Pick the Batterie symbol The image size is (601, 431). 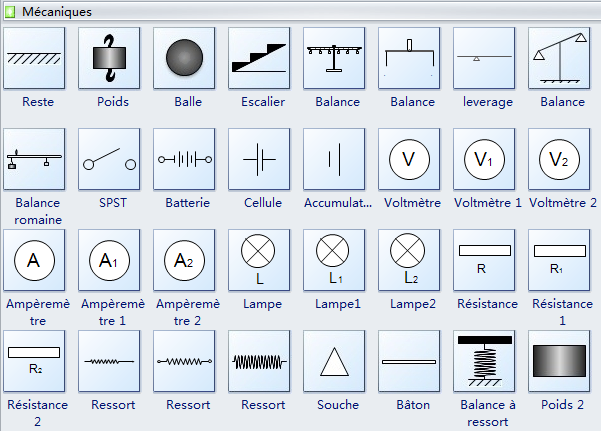pos(184,159)
